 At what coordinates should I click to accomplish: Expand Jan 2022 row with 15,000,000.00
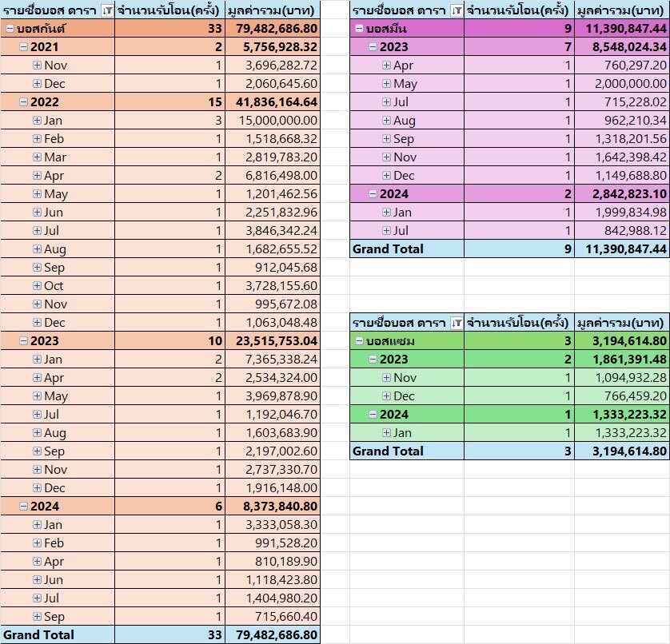coord(37,121)
